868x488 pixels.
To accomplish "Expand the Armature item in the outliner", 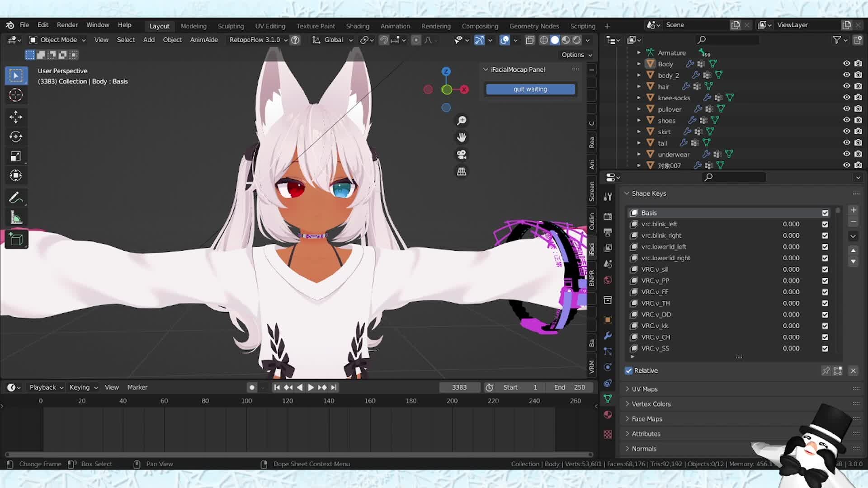I will tap(639, 52).
